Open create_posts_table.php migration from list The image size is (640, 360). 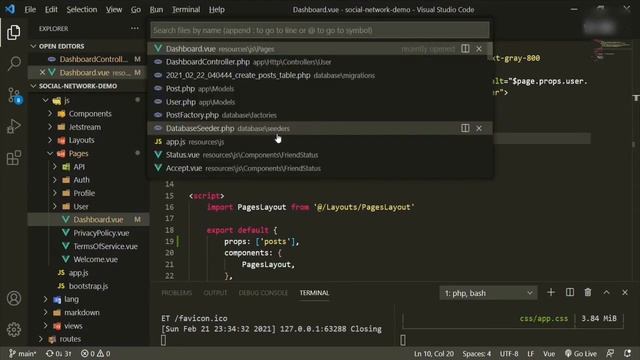(320, 76)
